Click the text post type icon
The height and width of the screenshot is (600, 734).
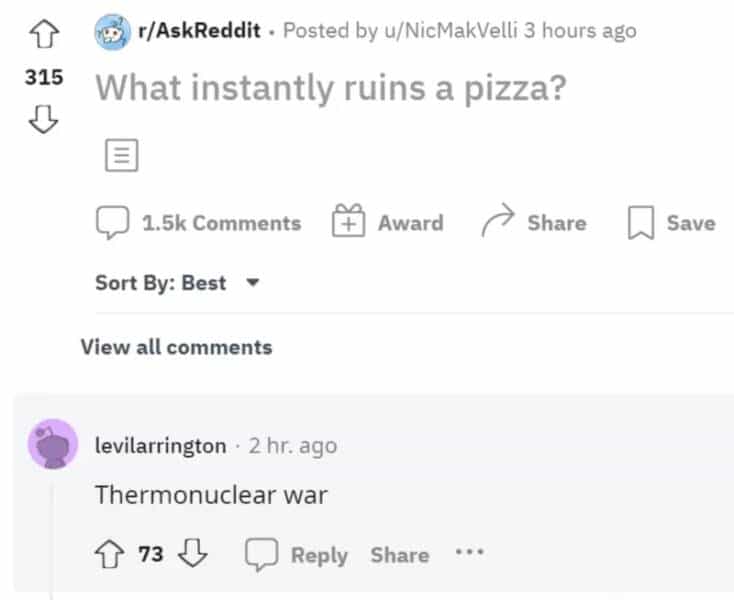pos(121,155)
